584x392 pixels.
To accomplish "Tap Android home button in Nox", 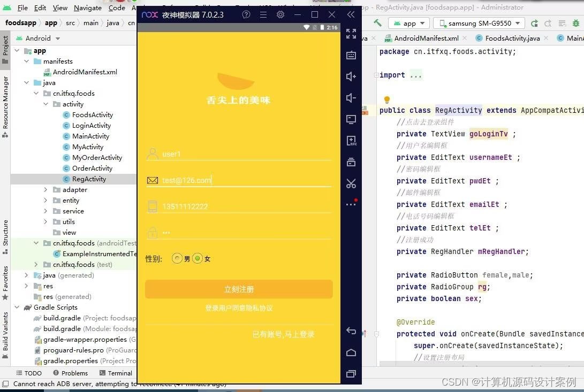I will point(351,352).
